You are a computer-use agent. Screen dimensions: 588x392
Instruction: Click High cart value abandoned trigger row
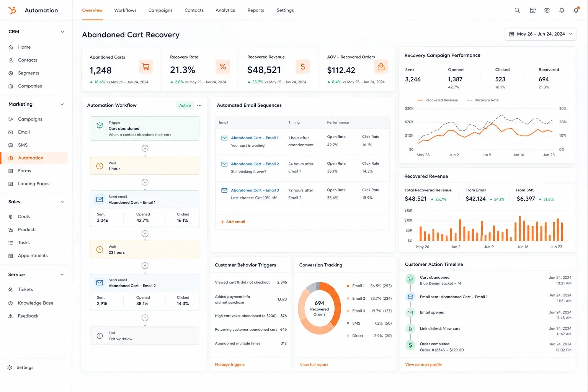pyautogui.click(x=251, y=316)
